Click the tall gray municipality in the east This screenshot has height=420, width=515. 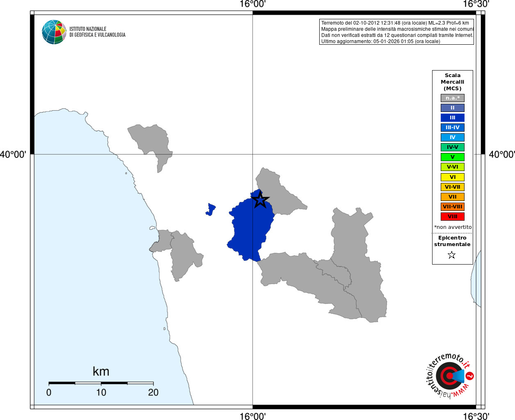pyautogui.click(x=357, y=262)
